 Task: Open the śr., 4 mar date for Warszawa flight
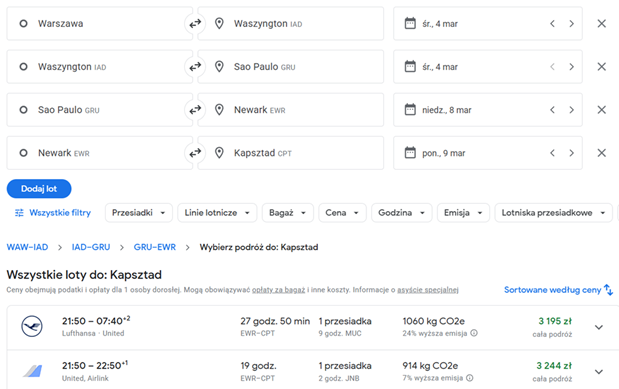point(440,24)
